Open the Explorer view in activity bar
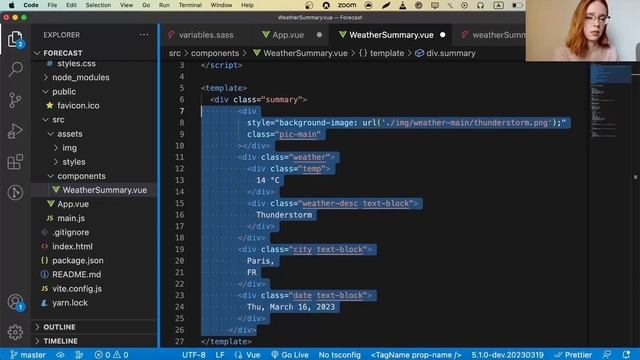Screen dimensions: 640x360 pos(15,40)
